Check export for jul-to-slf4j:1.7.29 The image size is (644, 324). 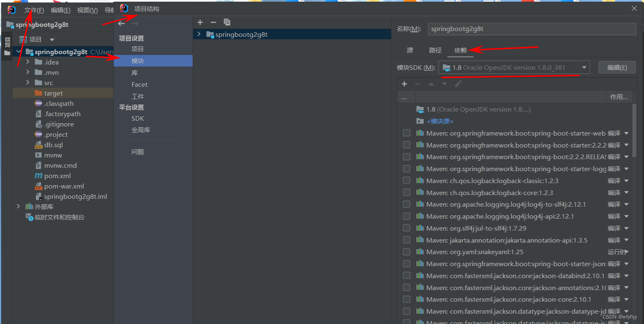click(407, 228)
